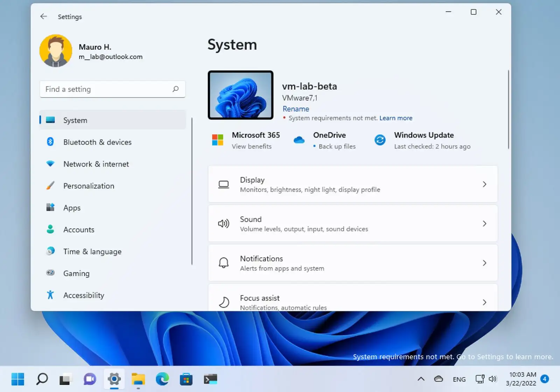
Task: Open the Notifications settings chevron
Action: pos(484,263)
